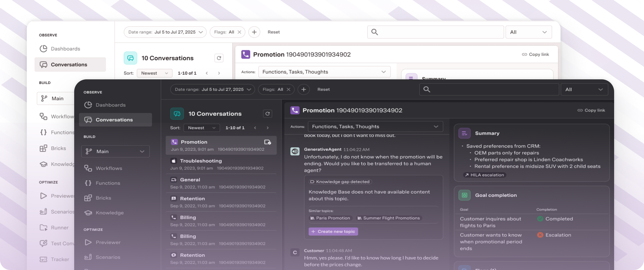The image size is (644, 270).
Task: Select Conversations in the dark window sidebar
Action: point(115,120)
